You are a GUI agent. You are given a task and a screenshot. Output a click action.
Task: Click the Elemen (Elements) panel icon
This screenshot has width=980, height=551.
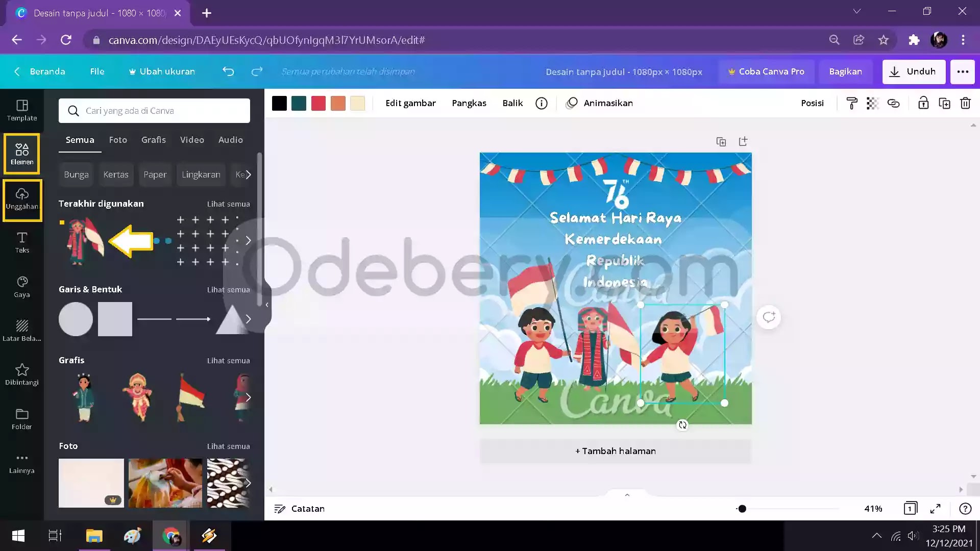[21, 154]
